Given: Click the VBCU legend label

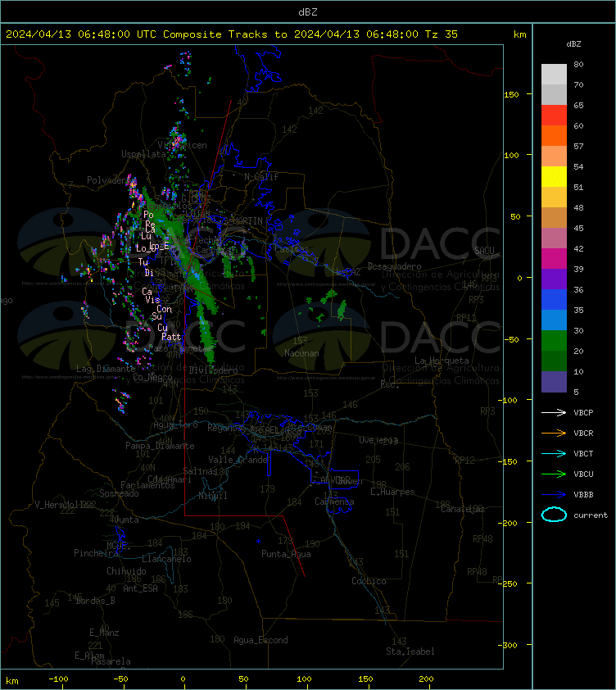Looking at the screenshot, I should click(x=583, y=474).
